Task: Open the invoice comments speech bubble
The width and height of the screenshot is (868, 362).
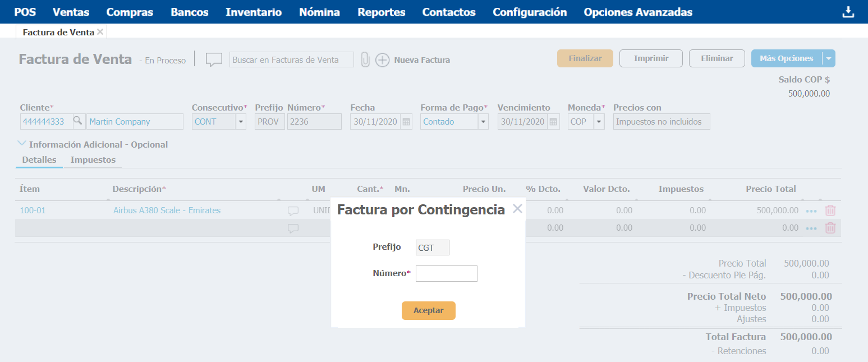Action: coord(214,59)
